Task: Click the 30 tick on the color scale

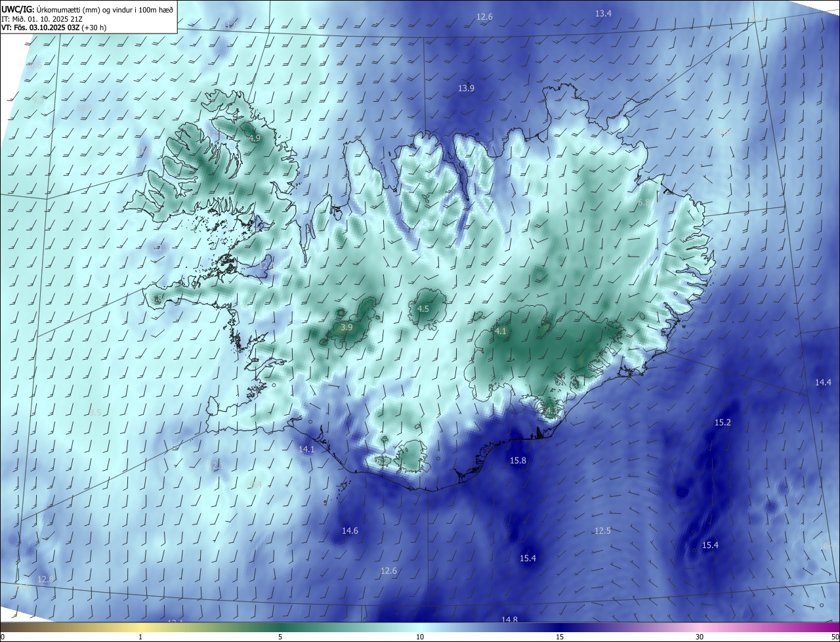Action: [x=700, y=637]
